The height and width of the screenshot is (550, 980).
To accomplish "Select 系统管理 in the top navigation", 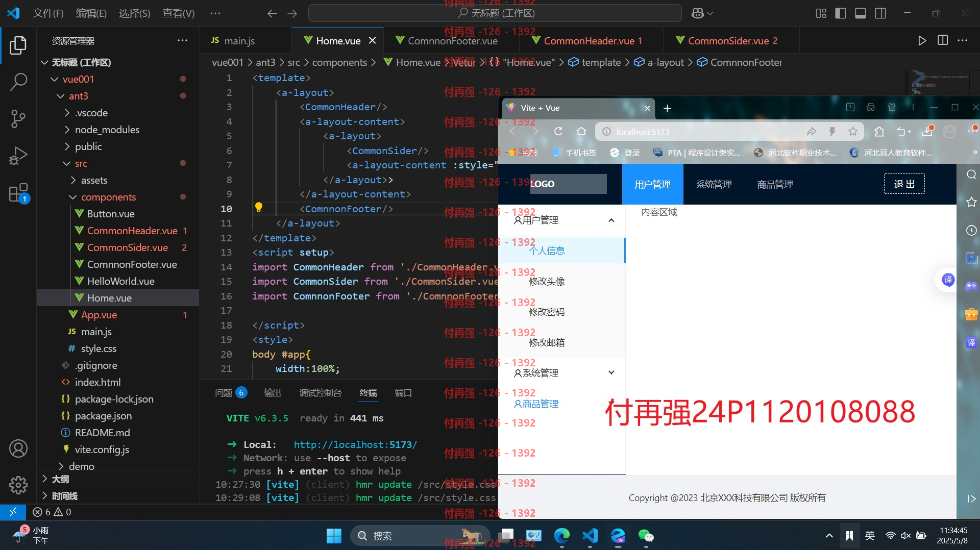I will coord(714,185).
